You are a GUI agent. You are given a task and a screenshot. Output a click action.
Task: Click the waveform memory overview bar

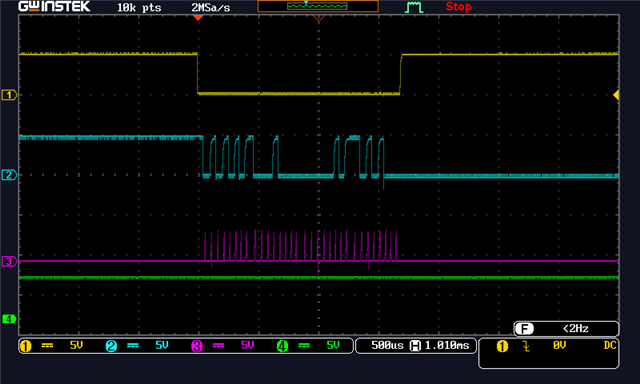318,6
